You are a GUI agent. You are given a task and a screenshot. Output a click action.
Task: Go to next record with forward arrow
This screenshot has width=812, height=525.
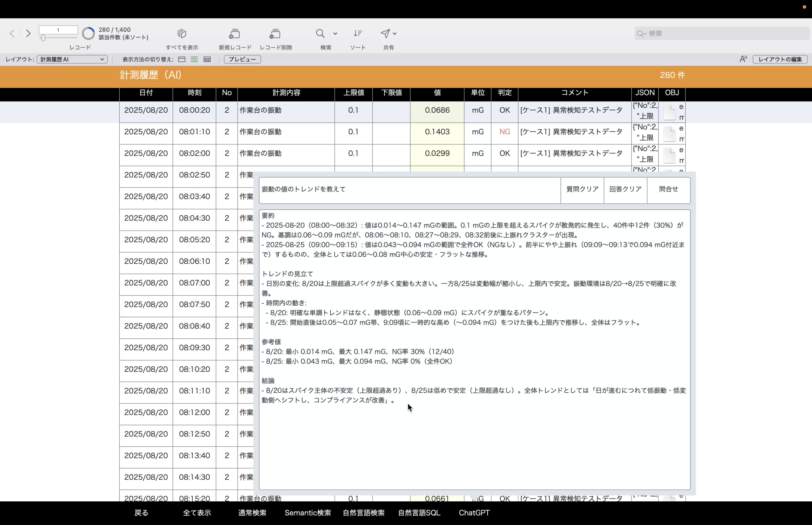point(28,33)
